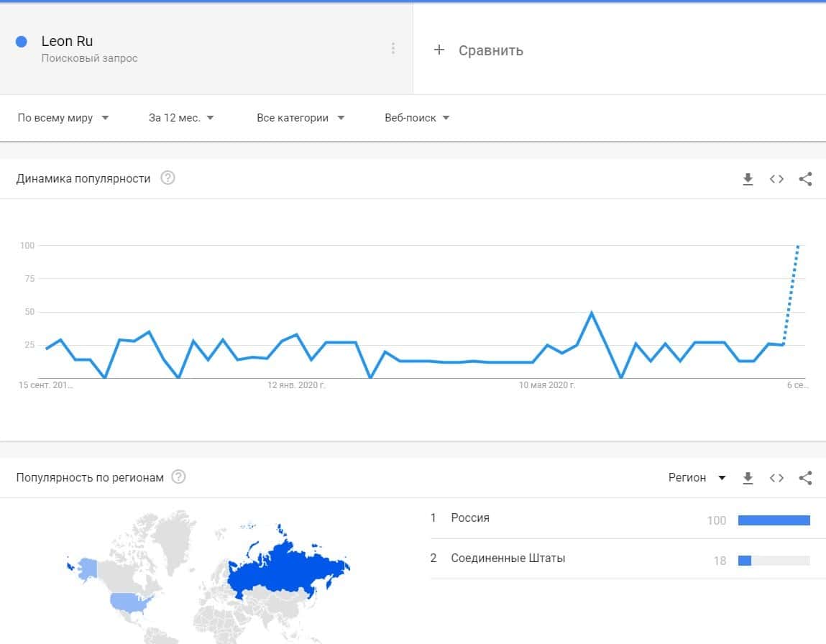Open the Leon Ru term options menu

[393, 48]
